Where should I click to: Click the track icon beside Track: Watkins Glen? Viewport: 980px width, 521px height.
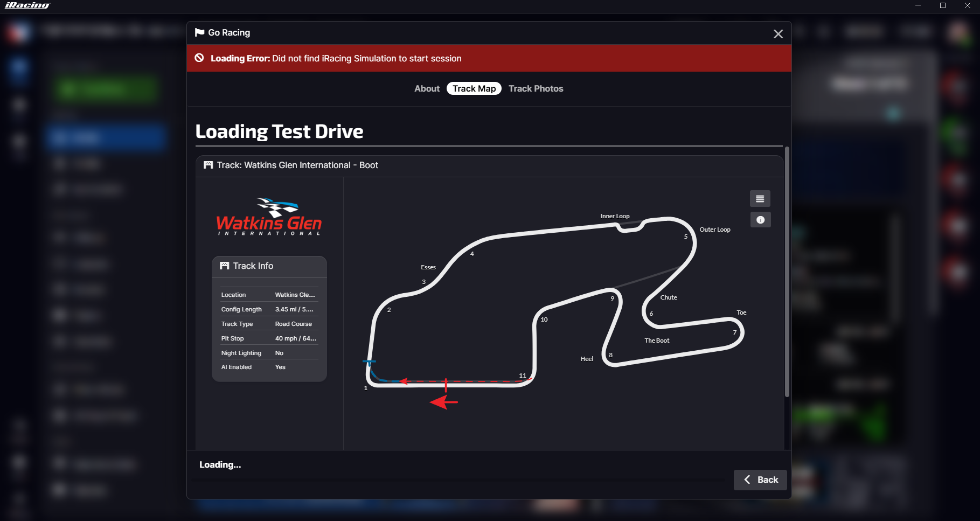(x=208, y=165)
